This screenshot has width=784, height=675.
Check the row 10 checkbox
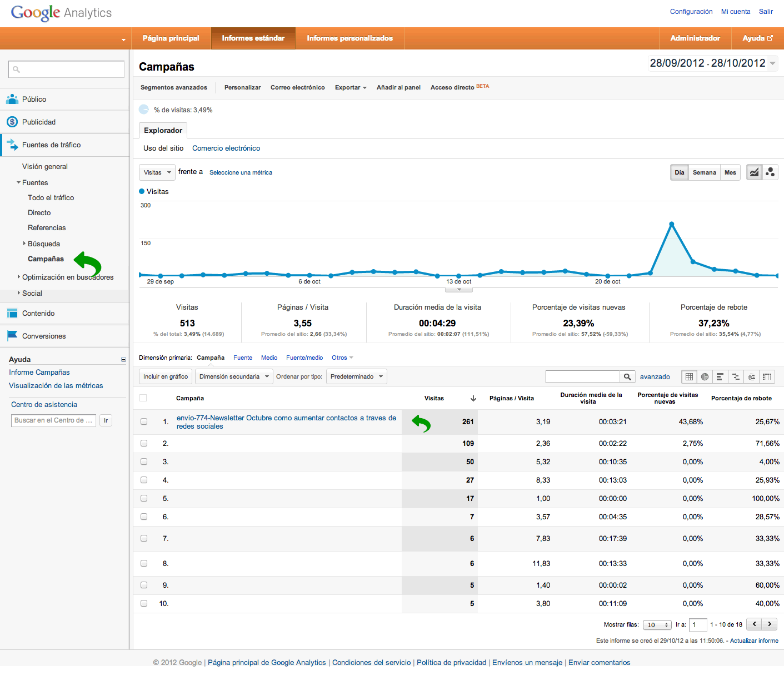[x=144, y=603]
